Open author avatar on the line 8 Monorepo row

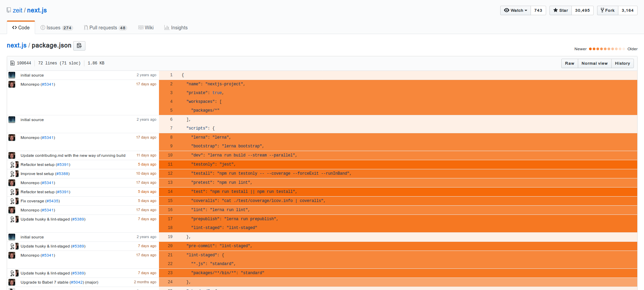pyautogui.click(x=12, y=138)
